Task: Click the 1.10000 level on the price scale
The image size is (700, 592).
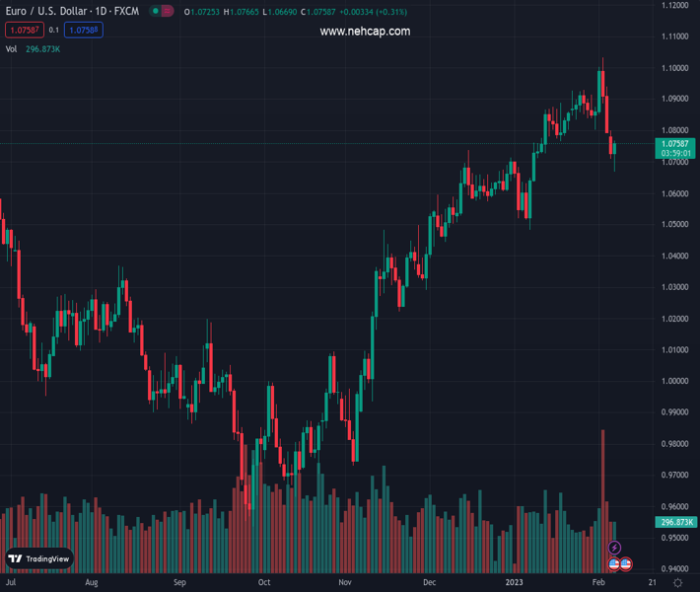Action: tap(675, 68)
